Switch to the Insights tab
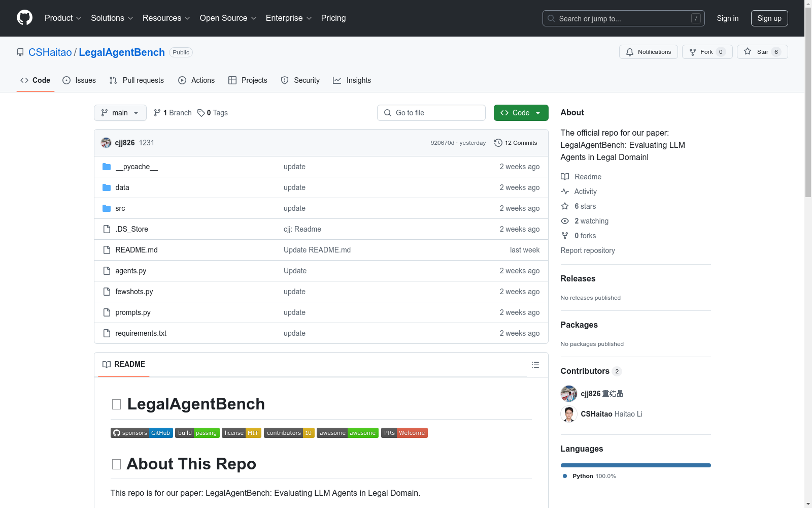 352,80
